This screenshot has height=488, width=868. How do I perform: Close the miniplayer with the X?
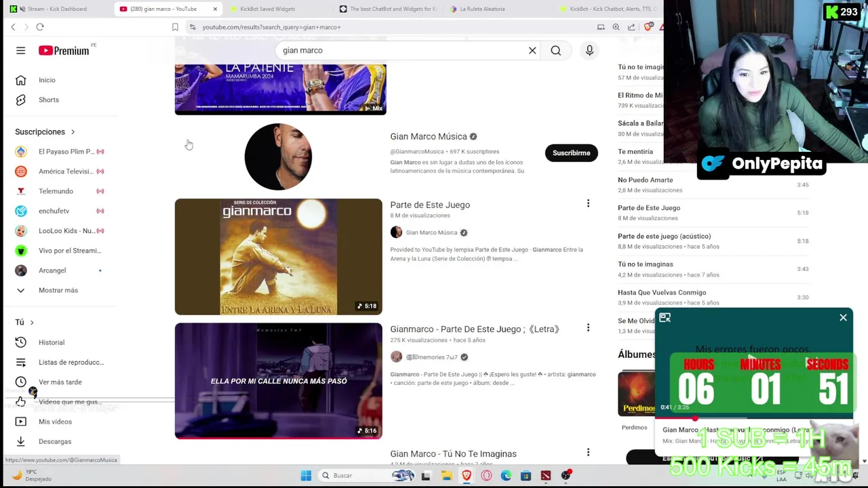tap(843, 317)
